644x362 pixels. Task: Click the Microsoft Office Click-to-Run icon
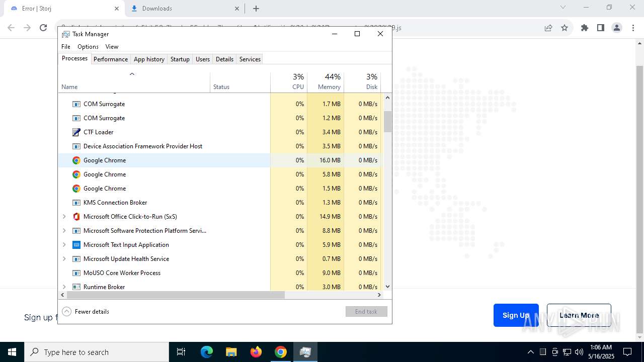click(x=76, y=217)
